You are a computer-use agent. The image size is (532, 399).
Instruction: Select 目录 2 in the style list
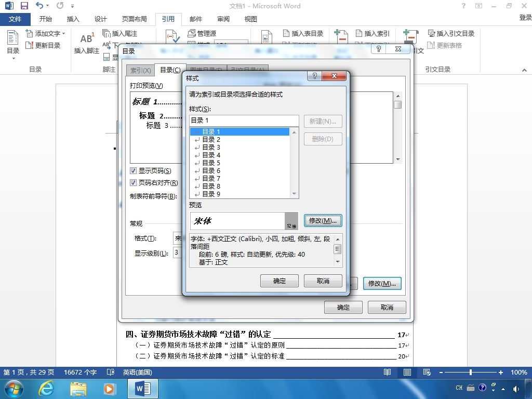240,139
